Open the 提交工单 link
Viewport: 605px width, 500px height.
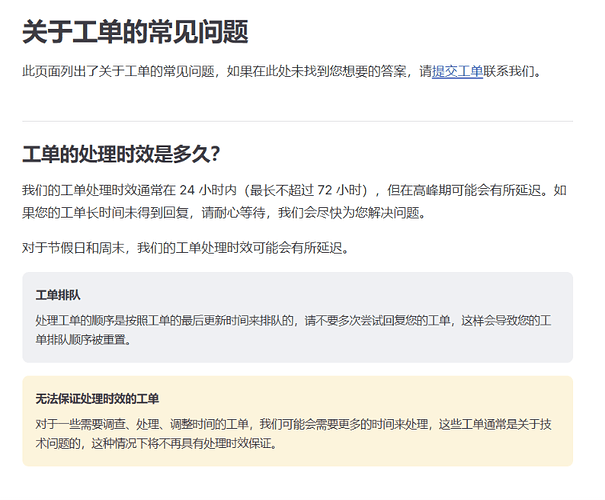457,72
